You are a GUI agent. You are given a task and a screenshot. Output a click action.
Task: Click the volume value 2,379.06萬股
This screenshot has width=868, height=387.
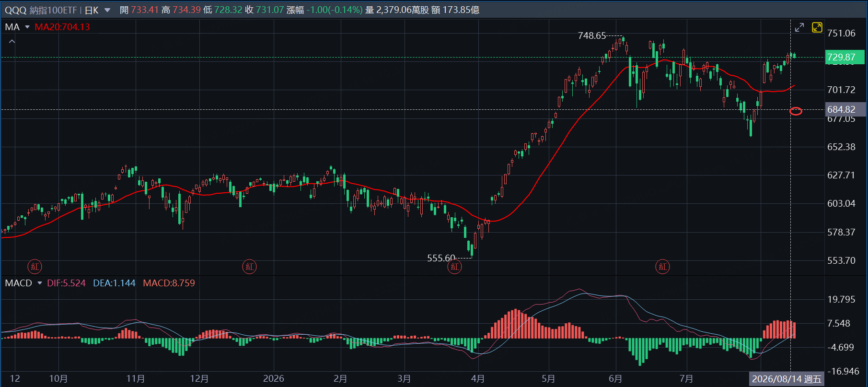403,10
